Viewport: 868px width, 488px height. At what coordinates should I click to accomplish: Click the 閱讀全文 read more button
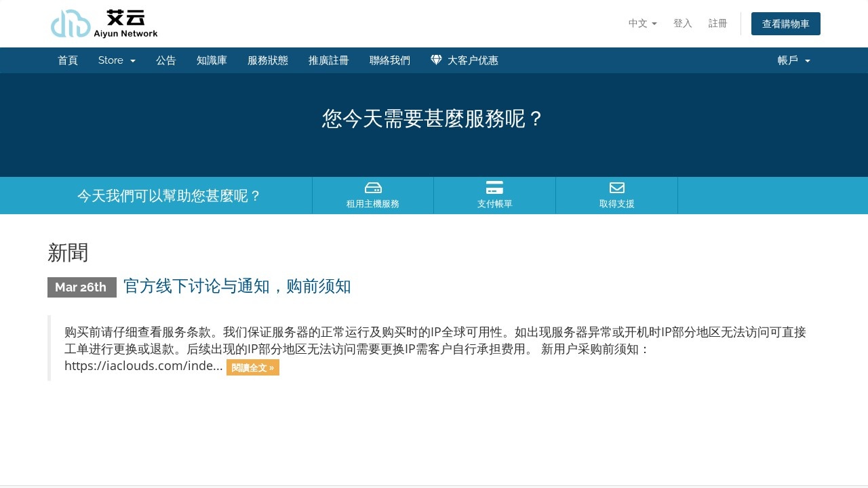click(x=253, y=368)
